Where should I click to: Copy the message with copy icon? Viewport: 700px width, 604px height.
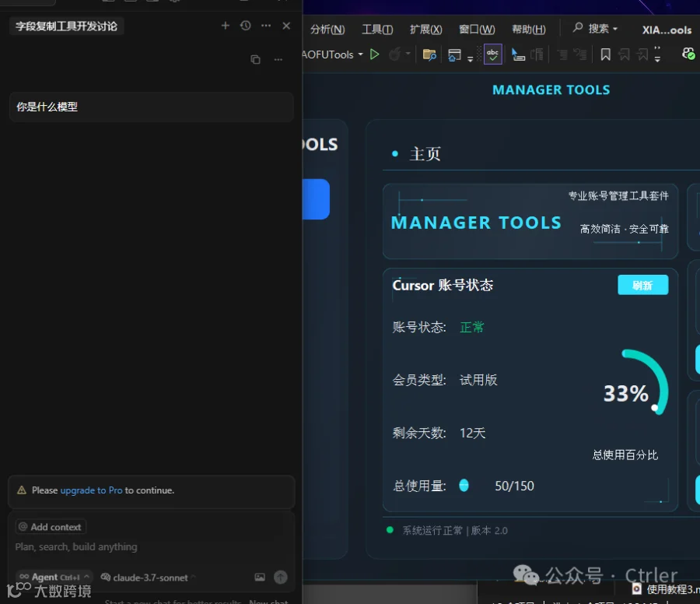click(255, 59)
